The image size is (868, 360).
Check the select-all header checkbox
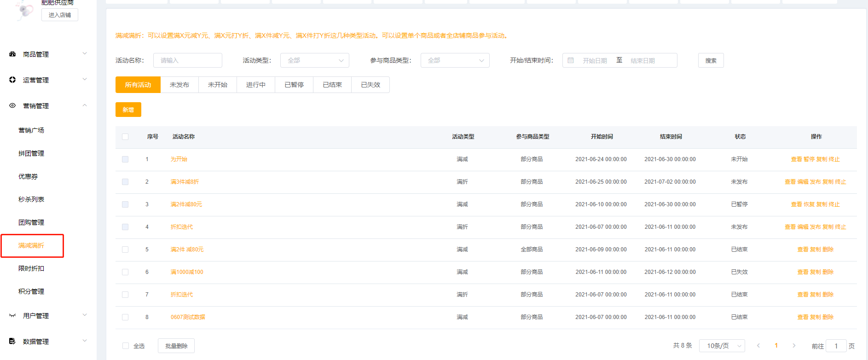(125, 137)
